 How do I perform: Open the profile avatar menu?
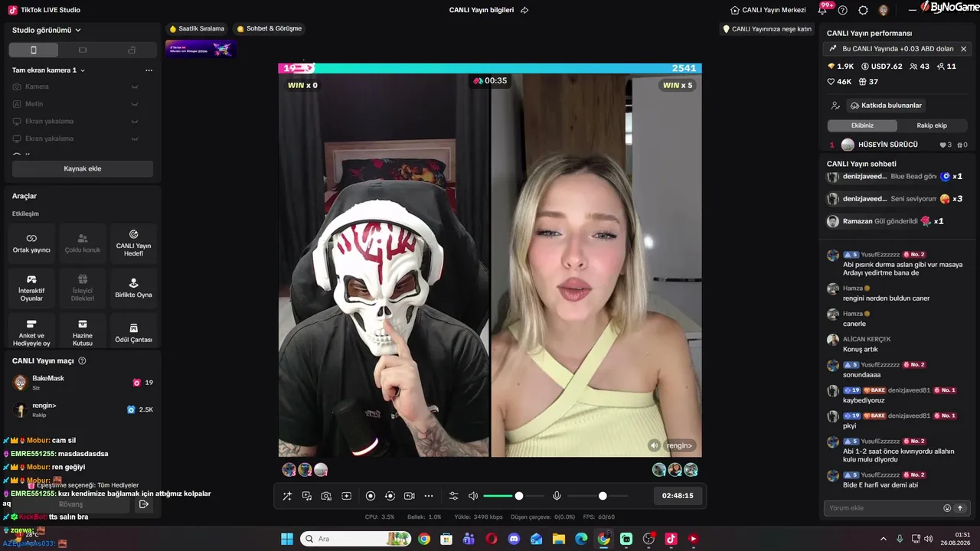[884, 10]
